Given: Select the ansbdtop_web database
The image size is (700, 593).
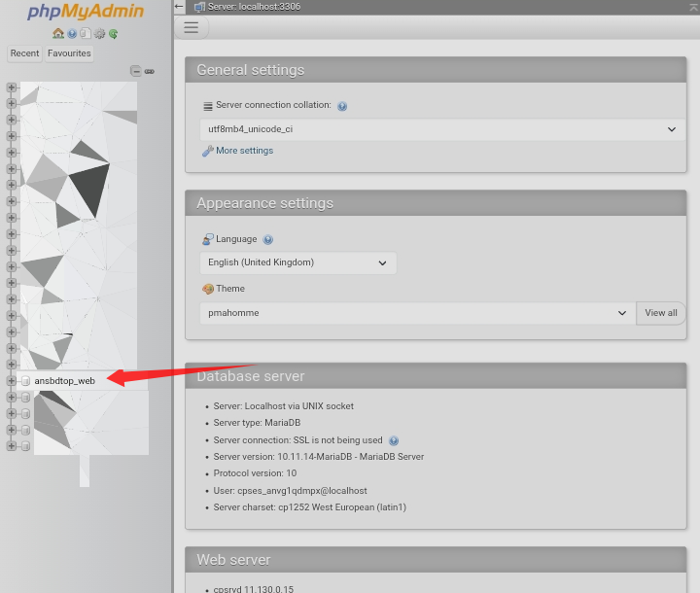Looking at the screenshot, I should 64,381.
